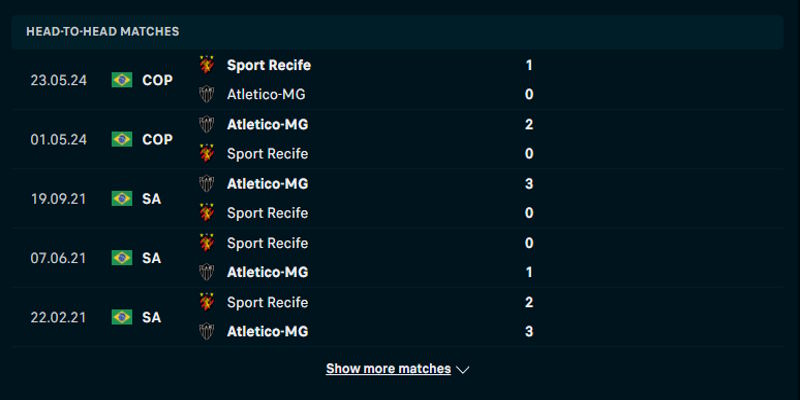
Task: Open COP competition for 01.05.24 match
Action: click(x=157, y=139)
